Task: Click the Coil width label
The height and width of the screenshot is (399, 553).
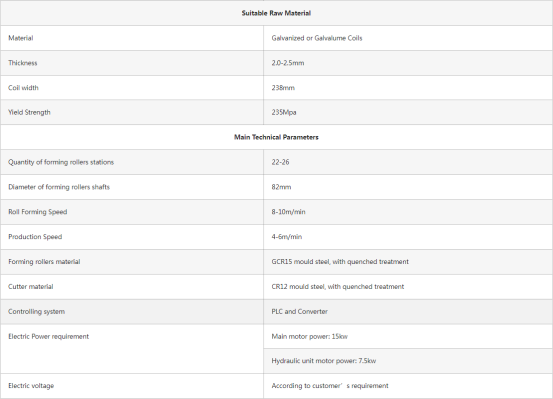Action: coord(23,88)
